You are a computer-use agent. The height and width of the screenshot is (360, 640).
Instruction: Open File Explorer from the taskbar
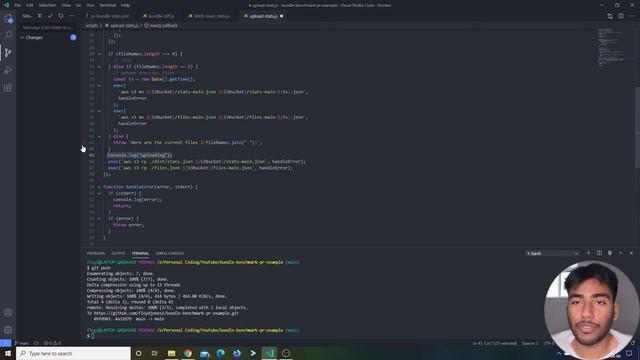pyautogui.click(x=171, y=353)
